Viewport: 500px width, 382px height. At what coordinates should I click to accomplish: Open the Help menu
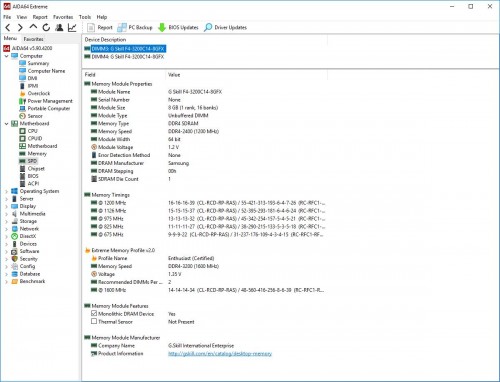click(x=102, y=17)
